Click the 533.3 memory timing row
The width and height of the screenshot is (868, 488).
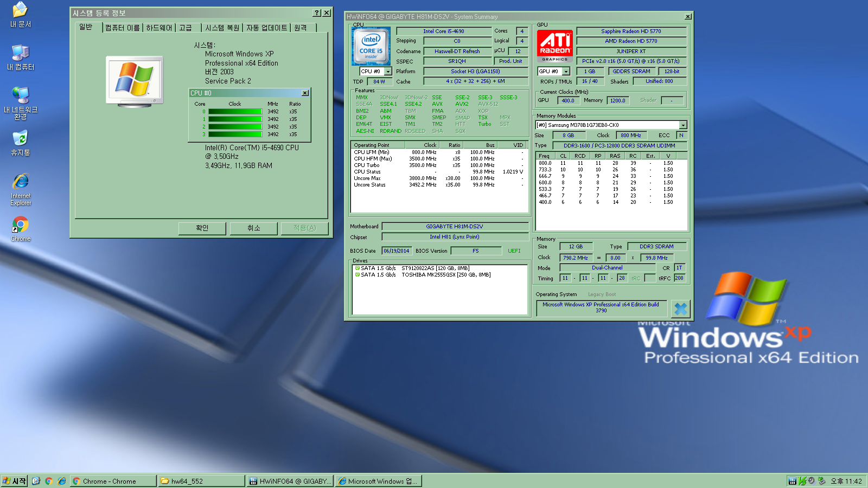pos(611,189)
